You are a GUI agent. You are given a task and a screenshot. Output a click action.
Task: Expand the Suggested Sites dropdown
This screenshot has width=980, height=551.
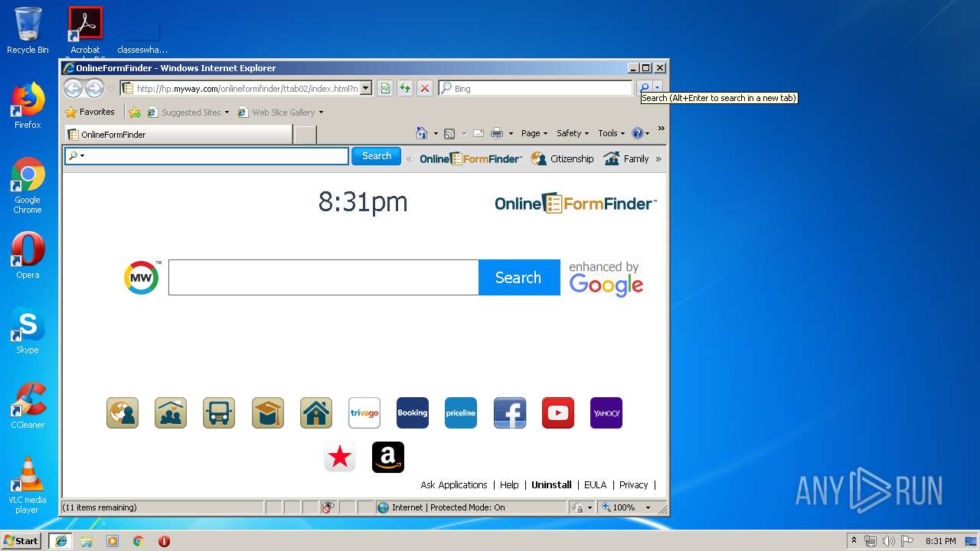(227, 112)
